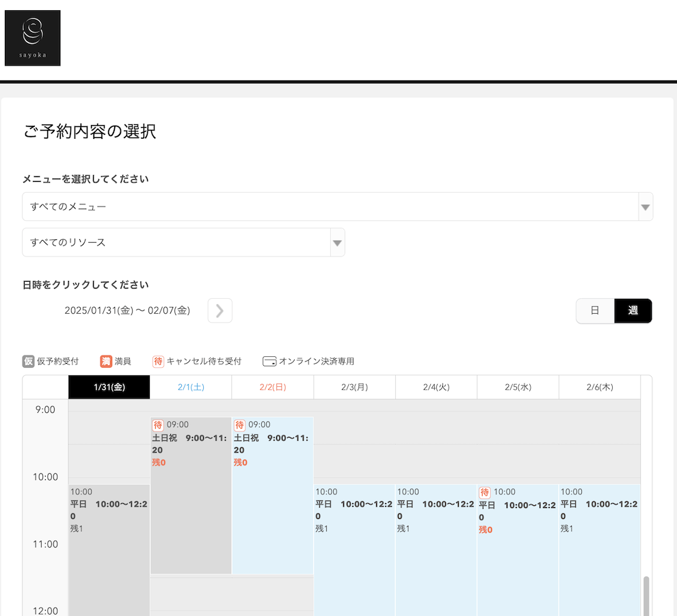Click the waitlist icon on 2/2 slot
The width and height of the screenshot is (677, 616).
click(x=239, y=425)
